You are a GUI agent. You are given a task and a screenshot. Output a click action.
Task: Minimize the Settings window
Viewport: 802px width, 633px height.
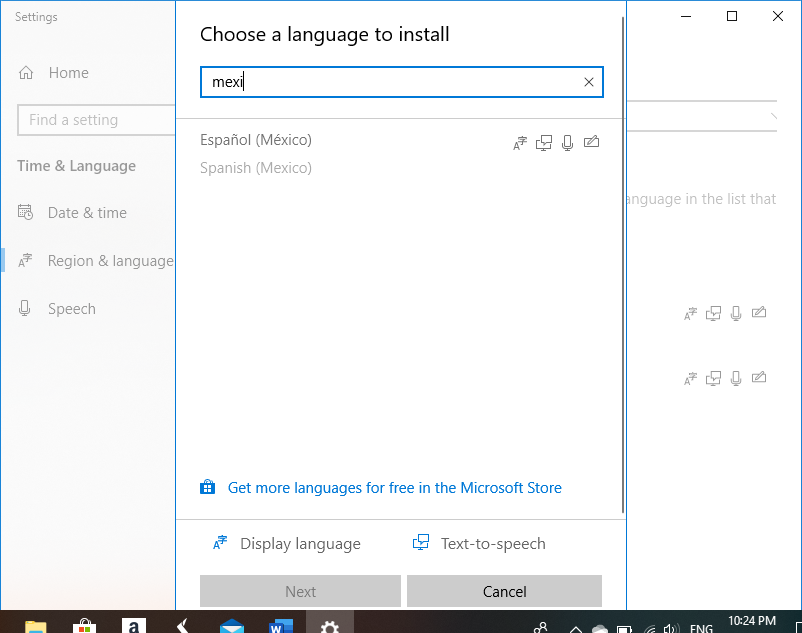686,16
